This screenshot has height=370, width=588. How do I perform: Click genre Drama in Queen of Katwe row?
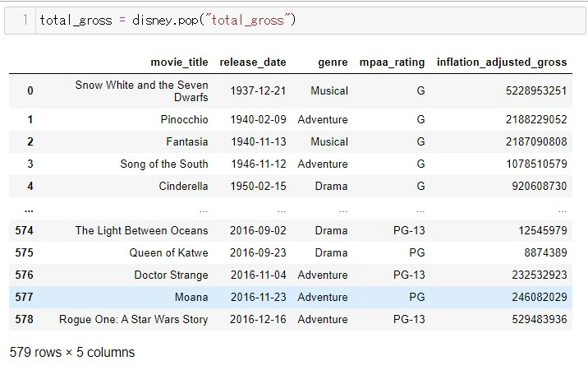[331, 252]
